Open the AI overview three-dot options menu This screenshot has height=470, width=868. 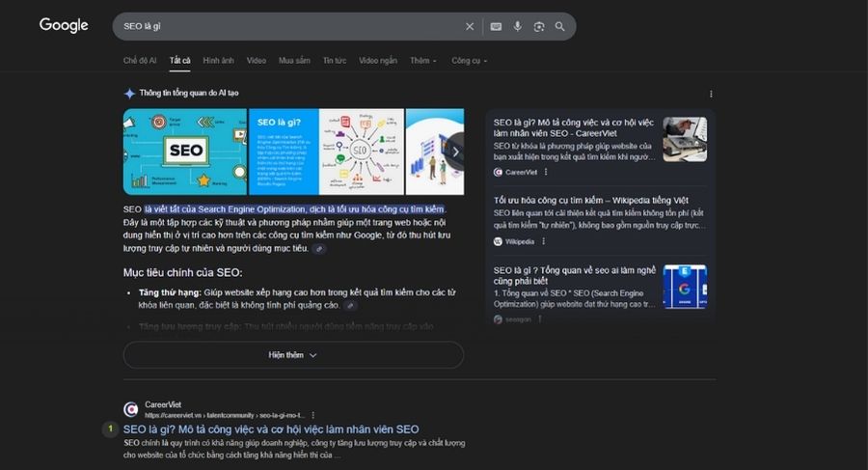(711, 95)
